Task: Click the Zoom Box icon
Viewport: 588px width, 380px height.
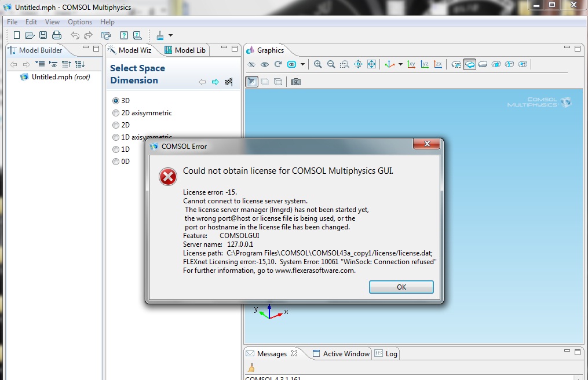Action: point(344,64)
